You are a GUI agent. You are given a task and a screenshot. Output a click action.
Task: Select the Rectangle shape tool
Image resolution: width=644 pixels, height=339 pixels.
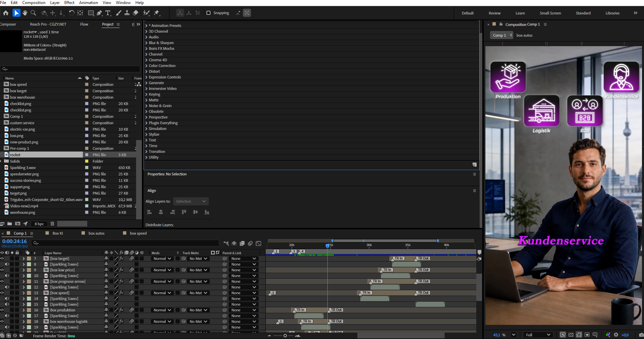pyautogui.click(x=91, y=13)
